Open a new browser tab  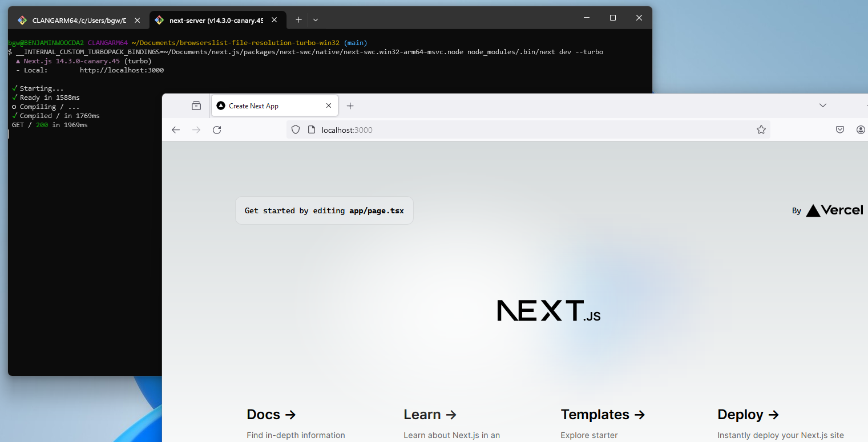pos(350,106)
